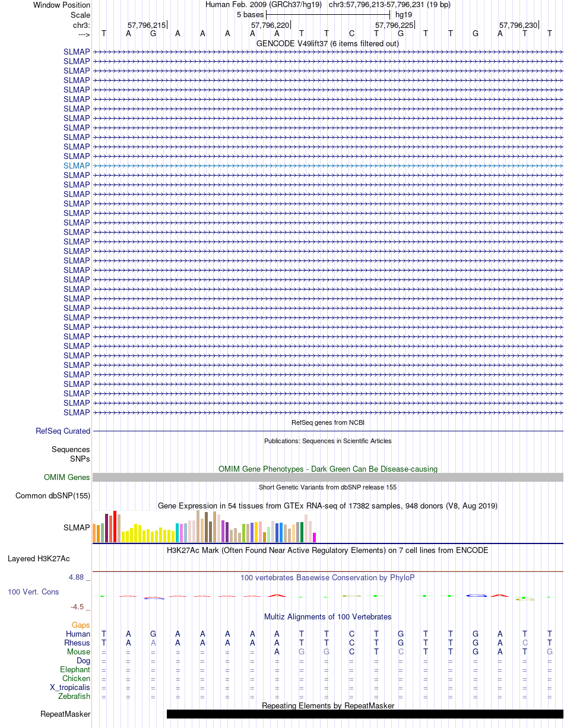This screenshot has width=564, height=728.
Task: Select the Zebrafish alignment row label
Action: [x=74, y=696]
